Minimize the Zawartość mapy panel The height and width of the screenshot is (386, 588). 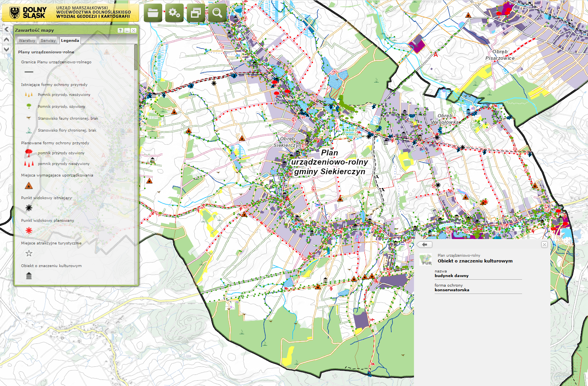[127, 30]
